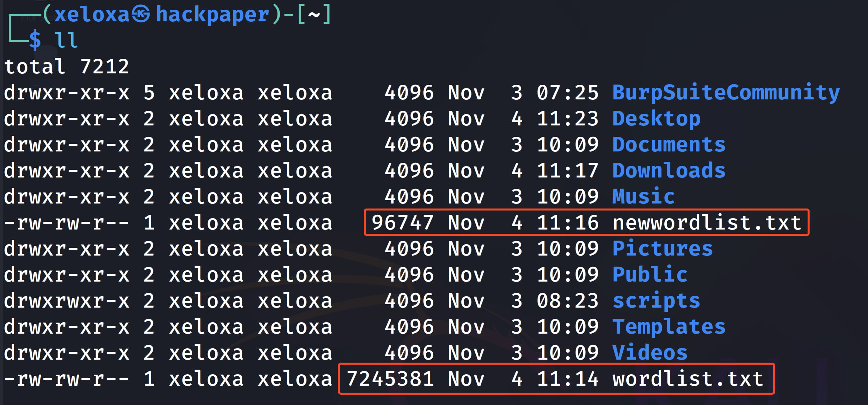Click the wordlist.txt filename
This screenshot has height=405, width=868.
coord(688,379)
